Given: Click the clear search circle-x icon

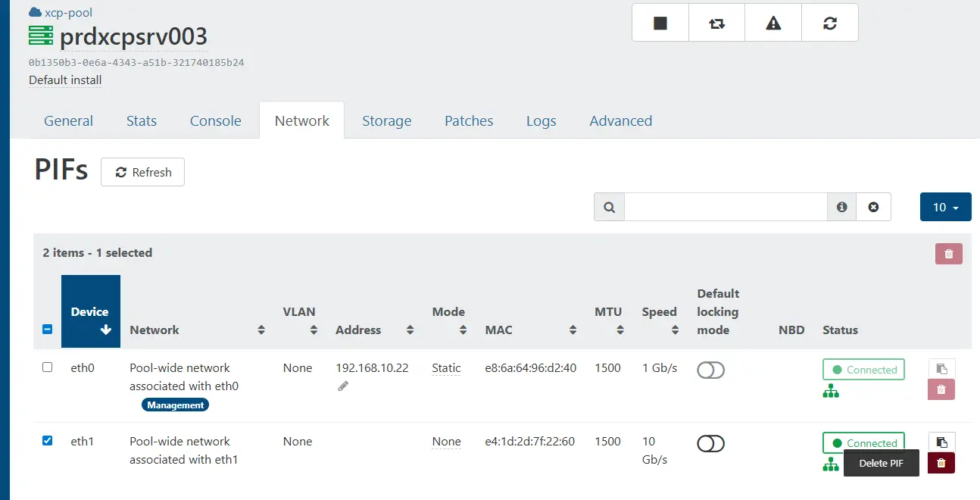Looking at the screenshot, I should (874, 206).
